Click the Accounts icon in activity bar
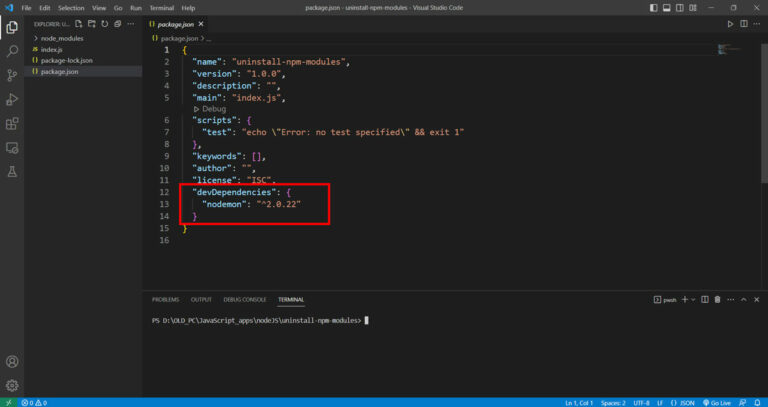768x407 pixels. click(x=12, y=362)
